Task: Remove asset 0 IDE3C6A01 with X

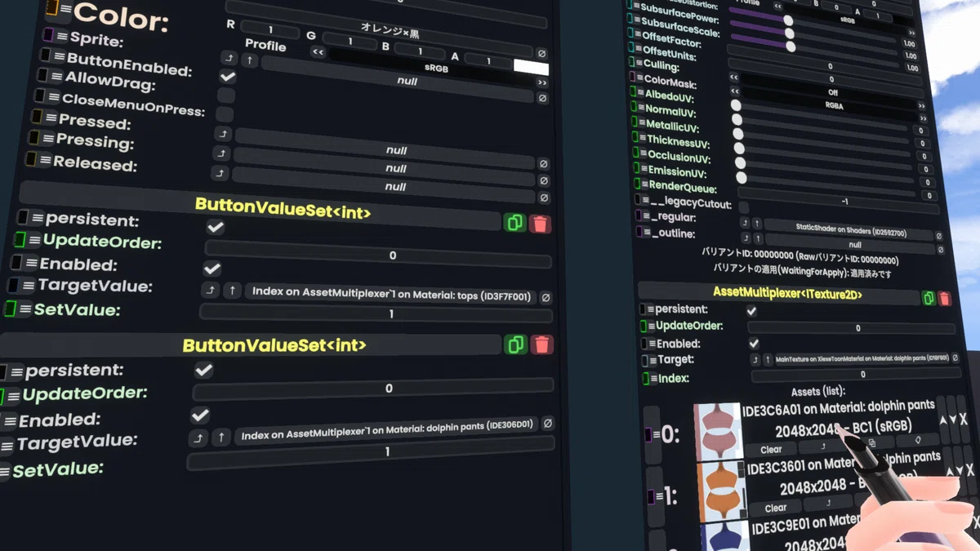Action: (x=963, y=420)
